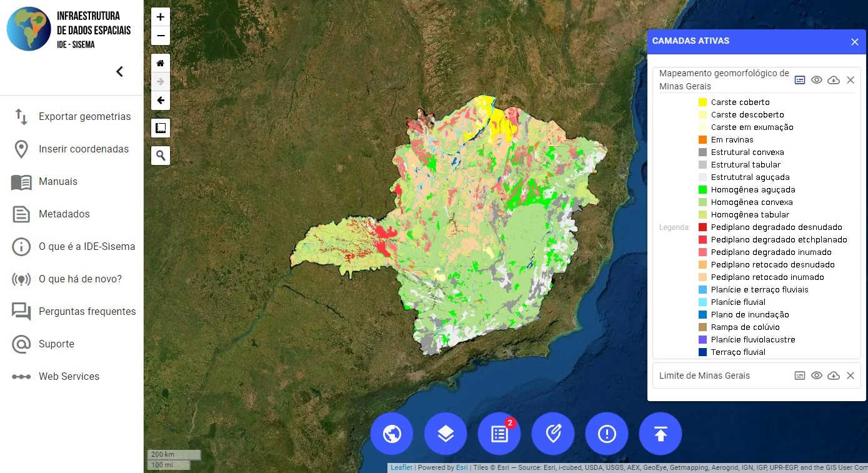The height and width of the screenshot is (473, 868).
Task: Collapse legend of Mapeamento geomorfológico layer
Action: (x=800, y=80)
